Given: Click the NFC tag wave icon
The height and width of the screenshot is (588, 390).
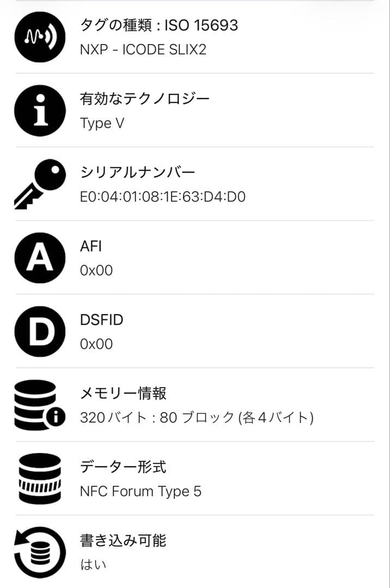Looking at the screenshot, I should [39, 38].
